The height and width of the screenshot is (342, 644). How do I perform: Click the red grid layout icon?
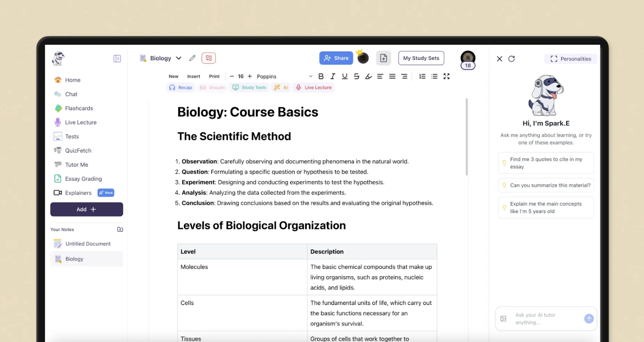tap(208, 58)
